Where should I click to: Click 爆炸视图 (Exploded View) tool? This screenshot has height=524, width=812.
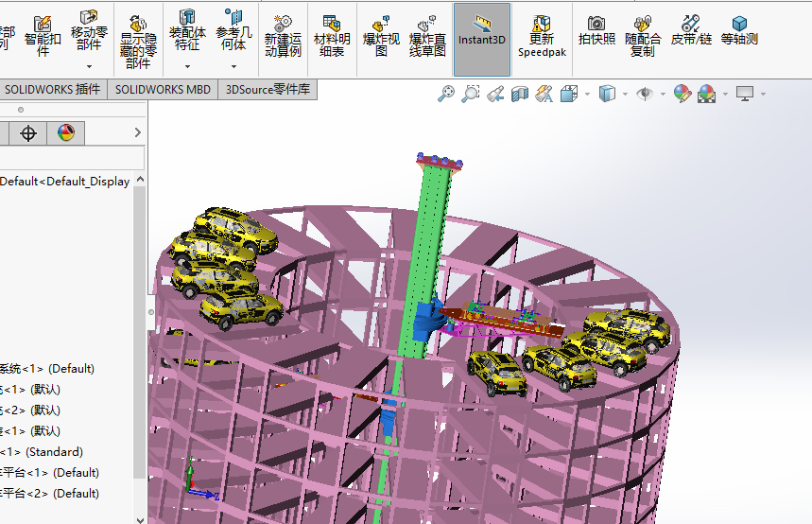click(381, 36)
